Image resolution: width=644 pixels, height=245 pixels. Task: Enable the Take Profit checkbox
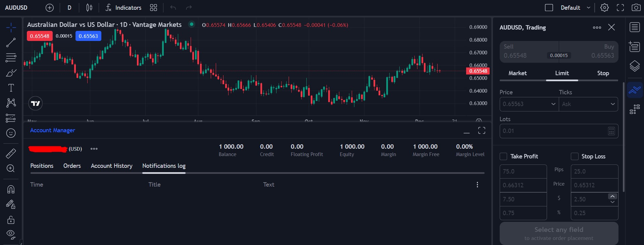[503, 156]
